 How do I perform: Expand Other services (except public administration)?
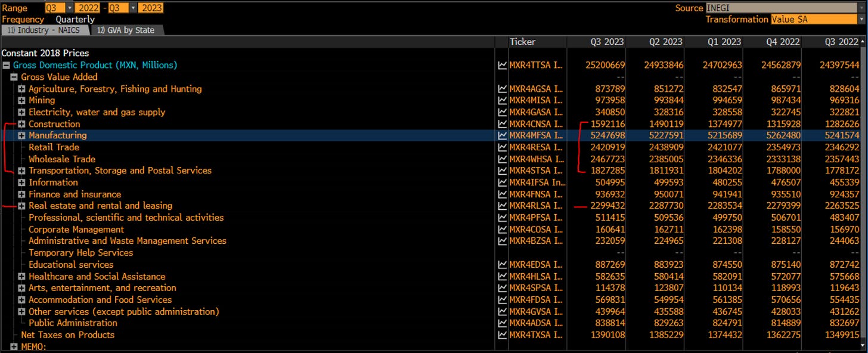point(21,311)
